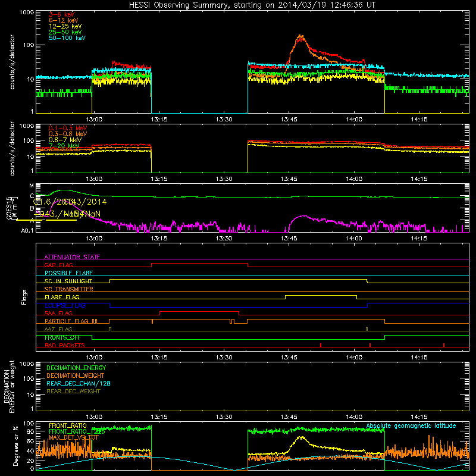Pick the REAR_DEC_CHAN/128 legend label
476x476 pixels.
pyautogui.click(x=79, y=383)
